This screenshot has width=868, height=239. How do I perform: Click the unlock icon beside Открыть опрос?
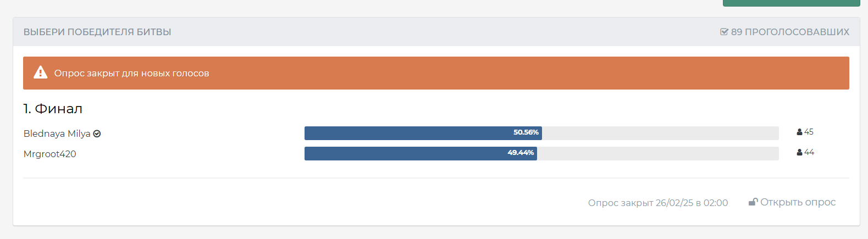pos(753,202)
